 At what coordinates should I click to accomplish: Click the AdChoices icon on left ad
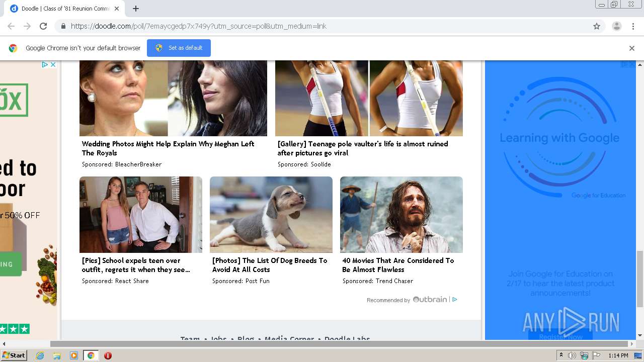[45, 64]
